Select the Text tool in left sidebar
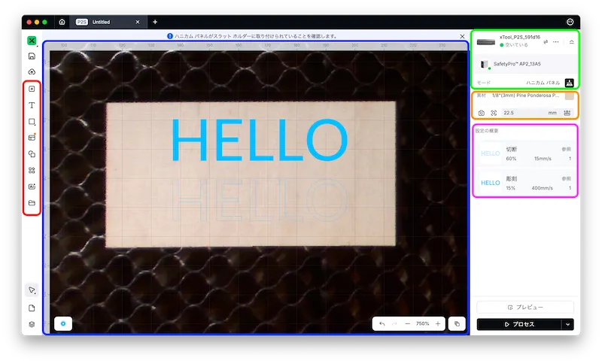Viewport: 602px width, 364px height. point(32,105)
